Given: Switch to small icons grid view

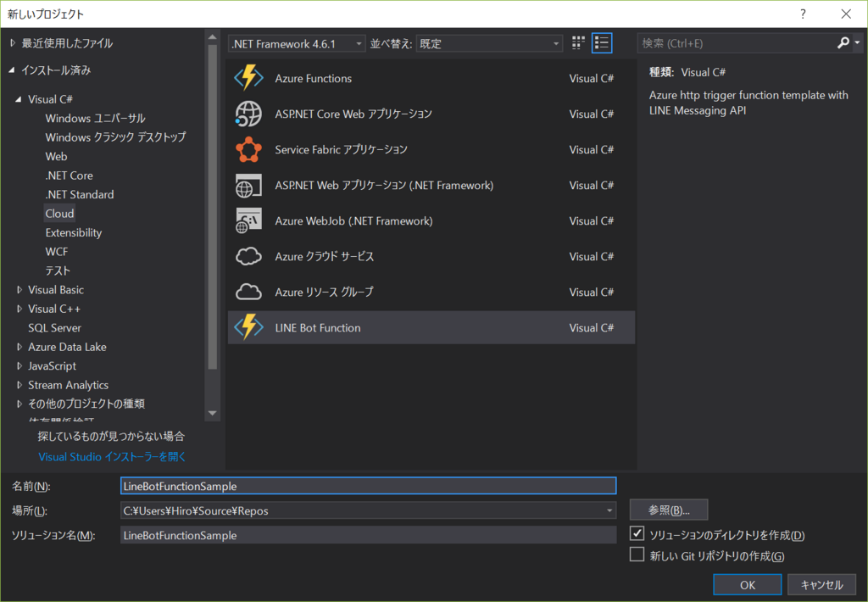Looking at the screenshot, I should (x=578, y=43).
